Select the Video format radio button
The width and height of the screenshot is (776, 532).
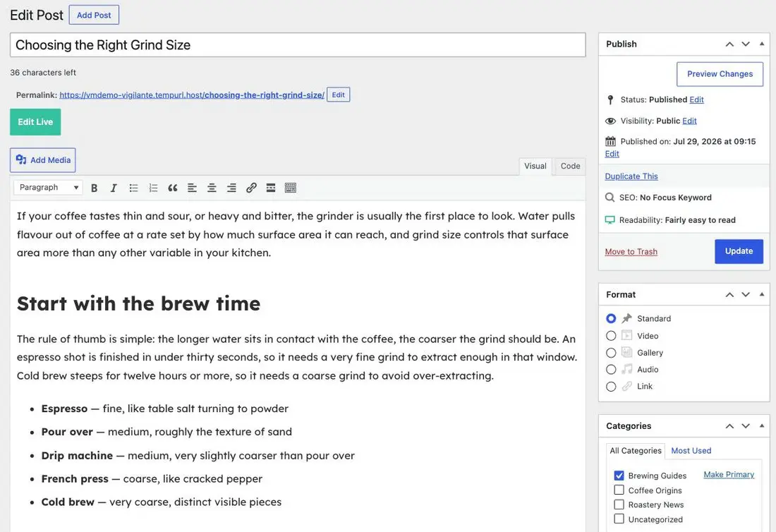tap(611, 336)
